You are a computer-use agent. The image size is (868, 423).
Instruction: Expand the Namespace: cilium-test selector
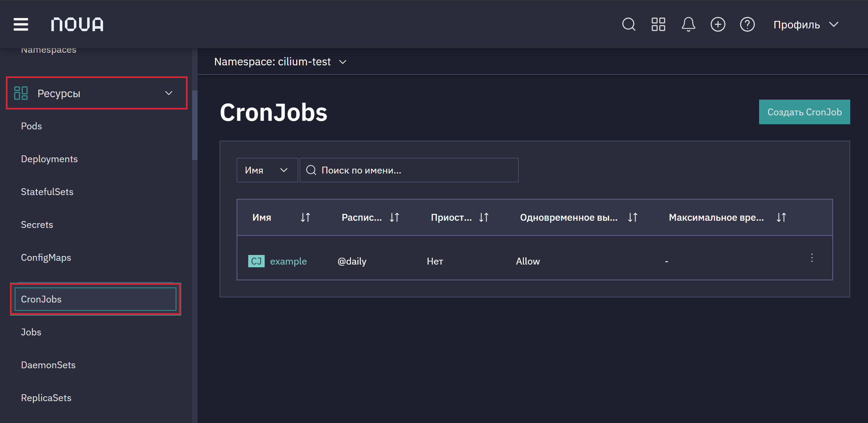click(280, 62)
